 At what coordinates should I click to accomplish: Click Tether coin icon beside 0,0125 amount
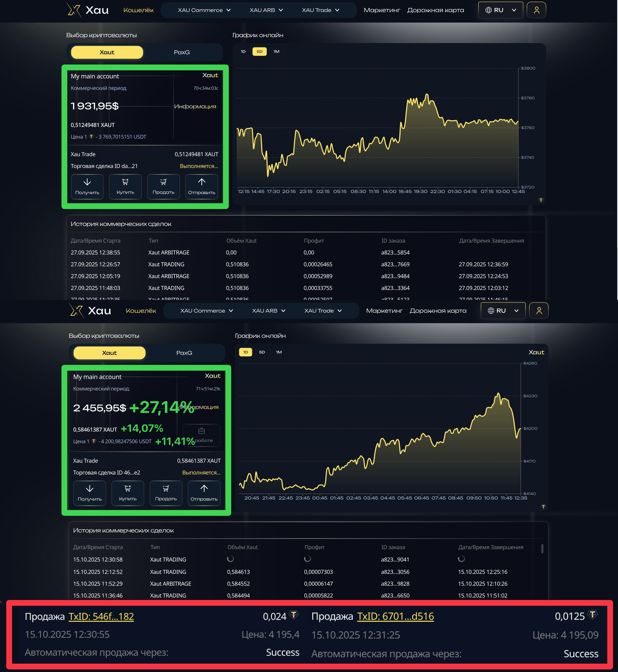(x=592, y=614)
